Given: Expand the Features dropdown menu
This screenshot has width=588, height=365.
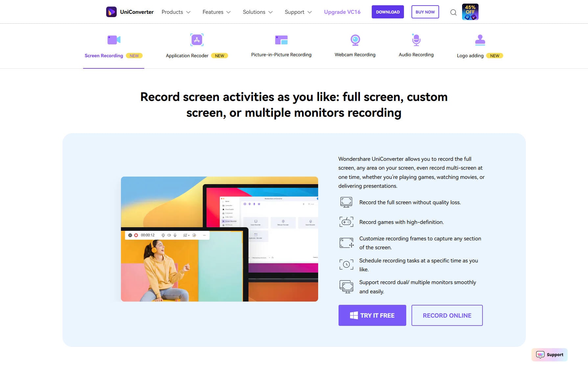Looking at the screenshot, I should click(217, 12).
